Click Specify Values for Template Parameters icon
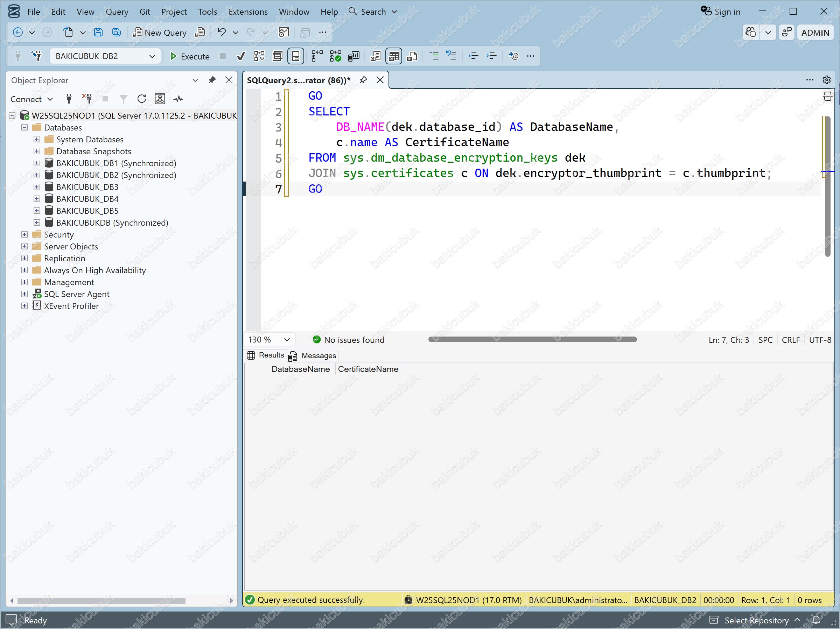This screenshot has width=840, height=629. click(513, 56)
